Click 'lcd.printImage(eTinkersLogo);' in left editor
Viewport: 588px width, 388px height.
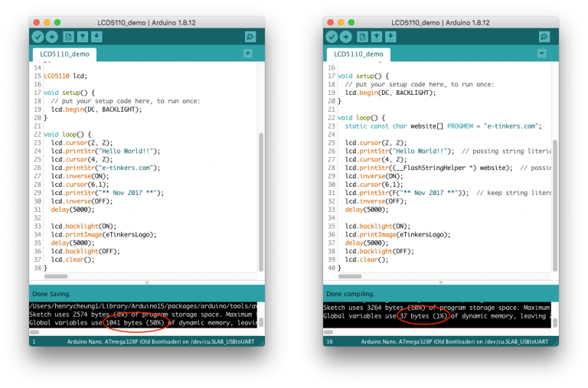(x=104, y=235)
